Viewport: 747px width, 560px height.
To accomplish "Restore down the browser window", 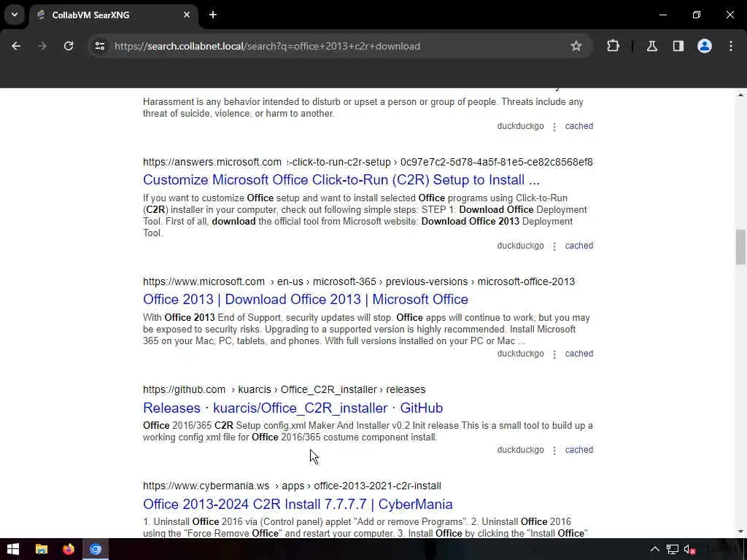I will [697, 15].
